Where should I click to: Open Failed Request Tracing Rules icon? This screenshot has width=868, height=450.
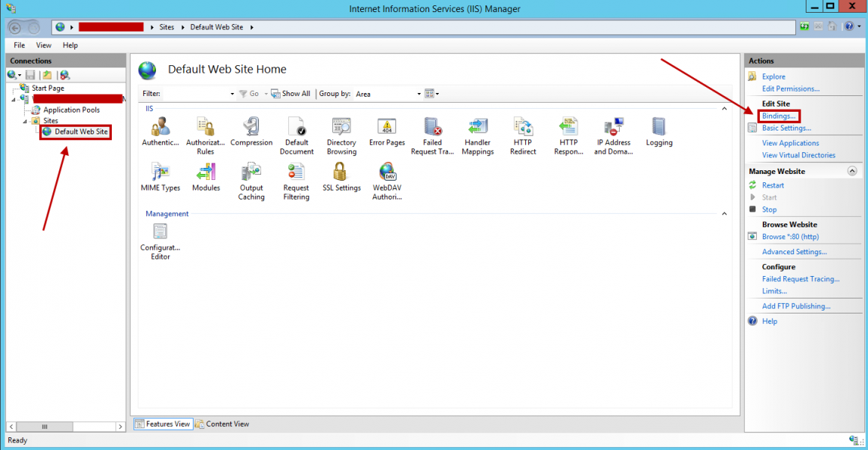pyautogui.click(x=432, y=136)
